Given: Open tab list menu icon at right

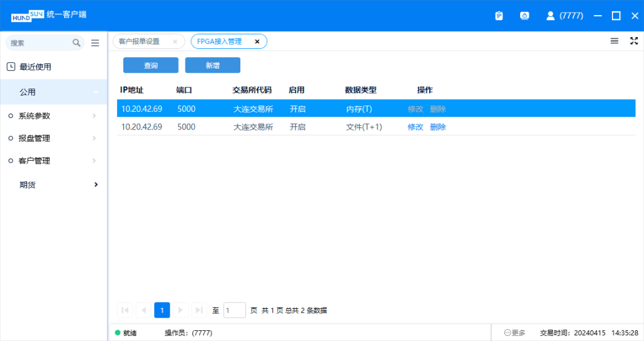Looking at the screenshot, I should click(x=614, y=41).
